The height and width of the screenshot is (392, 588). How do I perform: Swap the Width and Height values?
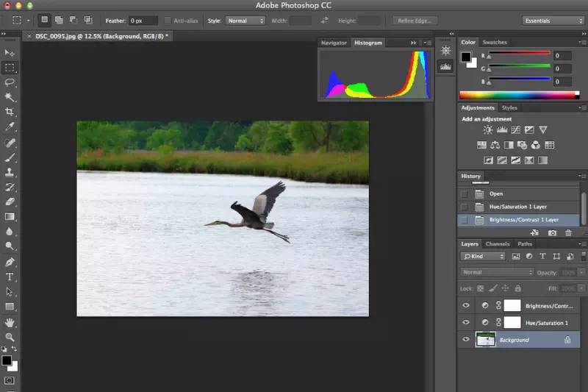[324, 21]
